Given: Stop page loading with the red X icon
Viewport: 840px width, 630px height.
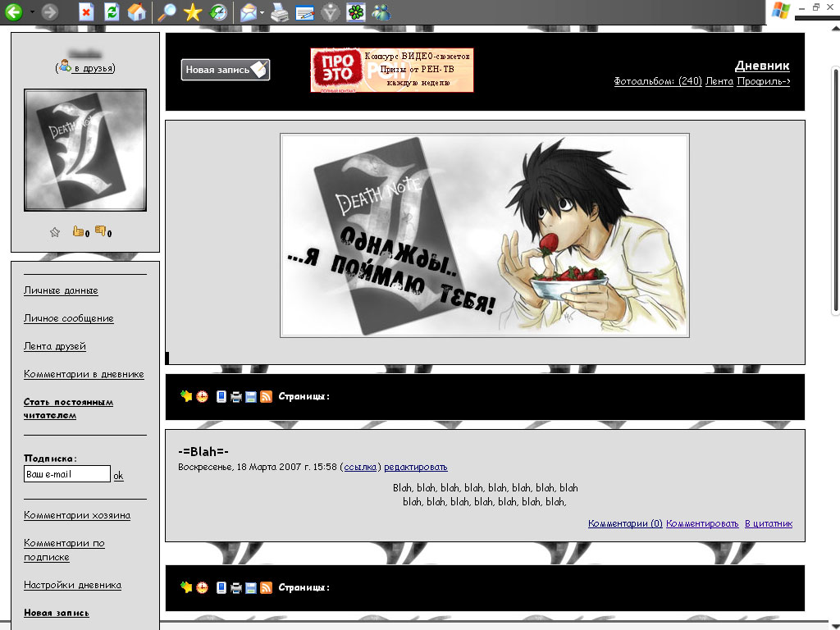Looking at the screenshot, I should click(85, 11).
